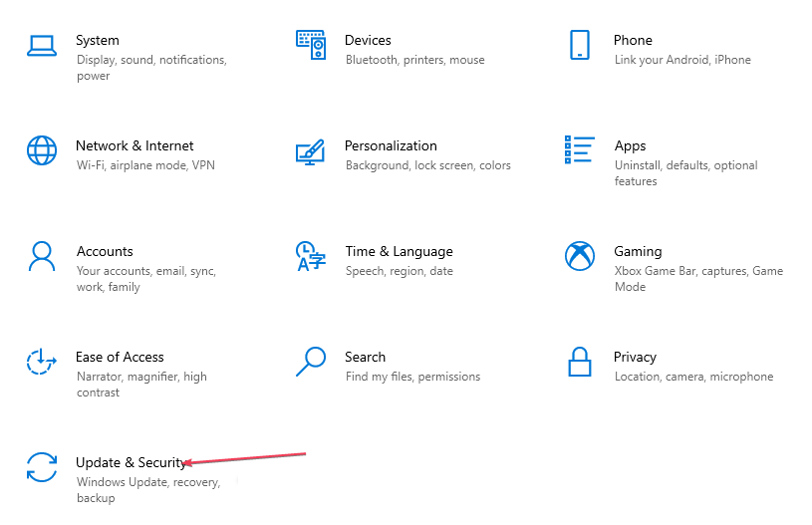Click 'Windows Update, recovery, backup' description
Viewport: 812px width, 525px height.
[x=148, y=490]
